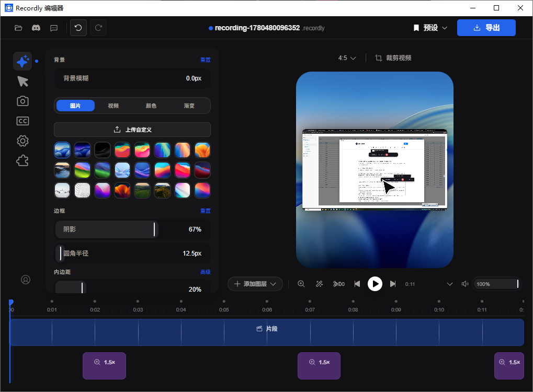Open the project folder icon
Image resolution: width=533 pixels, height=392 pixels.
(18, 28)
